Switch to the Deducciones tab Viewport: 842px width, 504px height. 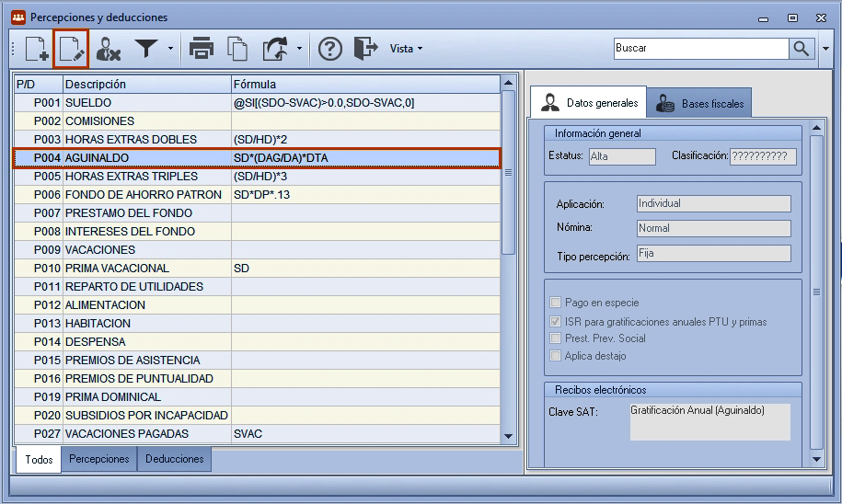[x=175, y=459]
